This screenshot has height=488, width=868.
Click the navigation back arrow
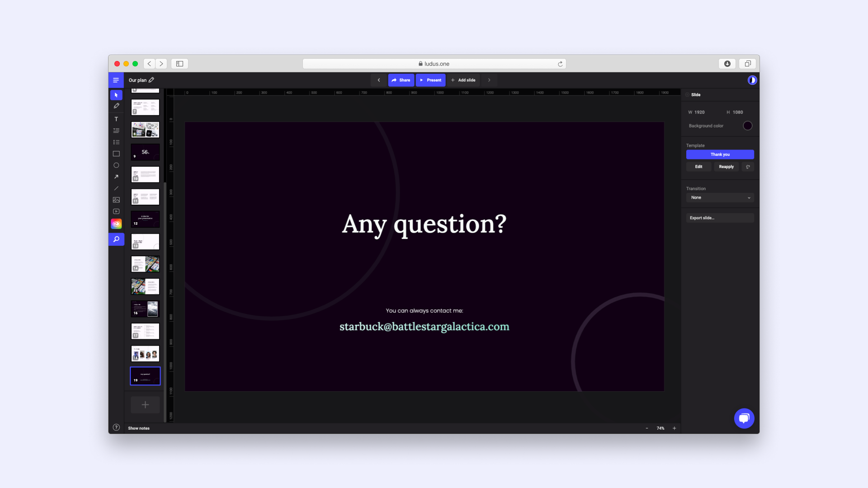click(x=149, y=64)
